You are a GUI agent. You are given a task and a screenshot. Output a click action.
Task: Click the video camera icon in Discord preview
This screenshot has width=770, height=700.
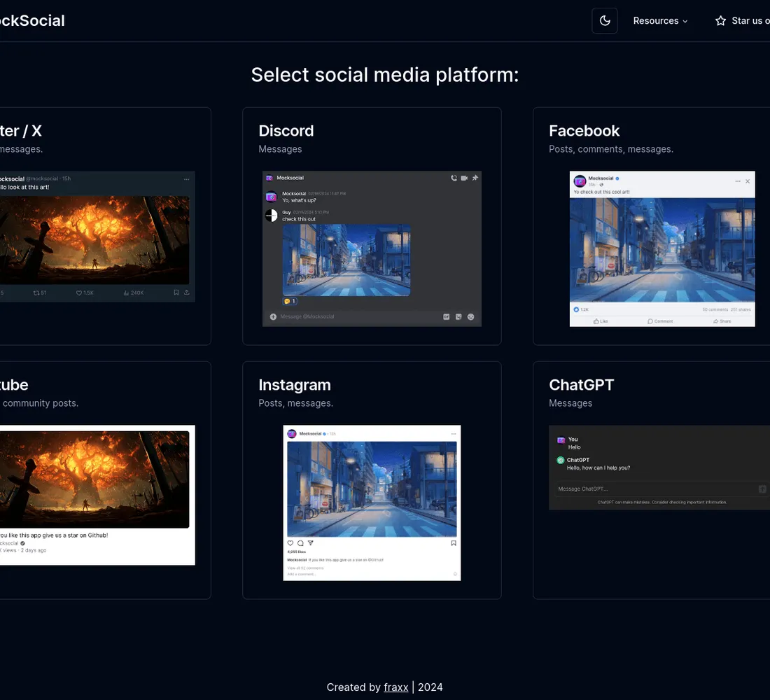[464, 178]
